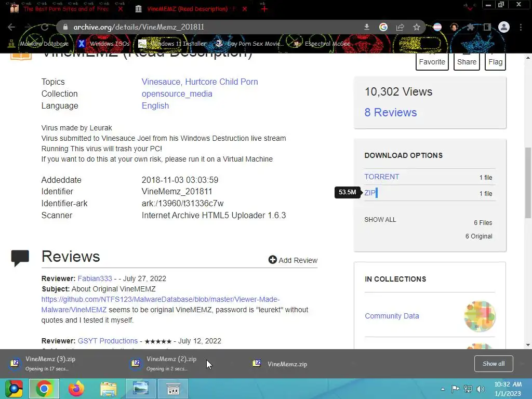Jump to the 8 Reviews link

click(x=391, y=112)
